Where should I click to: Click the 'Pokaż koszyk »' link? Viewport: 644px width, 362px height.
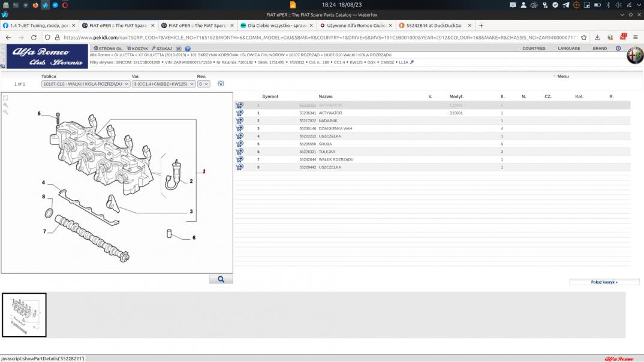click(x=604, y=282)
